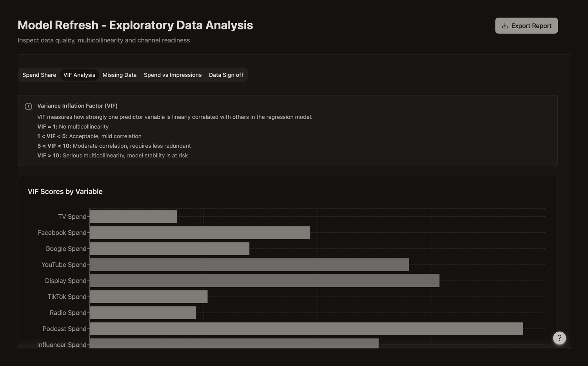The width and height of the screenshot is (588, 366).
Task: Select the Display Spend bar
Action: [x=265, y=281]
